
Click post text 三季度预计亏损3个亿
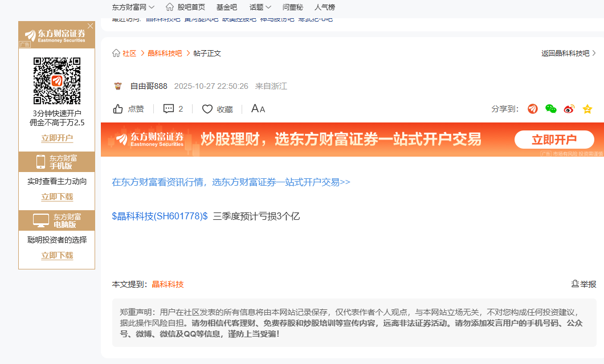(x=256, y=216)
